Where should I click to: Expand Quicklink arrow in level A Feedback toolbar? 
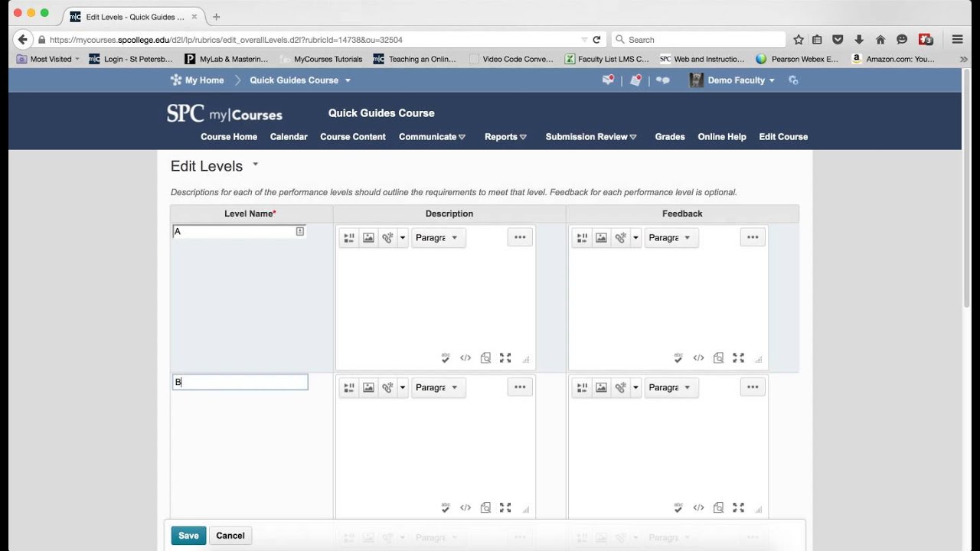[635, 238]
